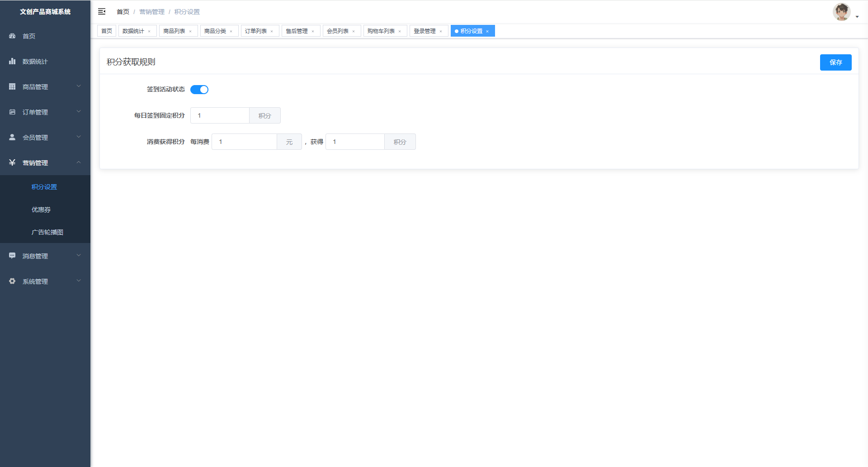Click the sidebar collapse hamburger icon
Image resolution: width=868 pixels, height=467 pixels.
pos(102,11)
